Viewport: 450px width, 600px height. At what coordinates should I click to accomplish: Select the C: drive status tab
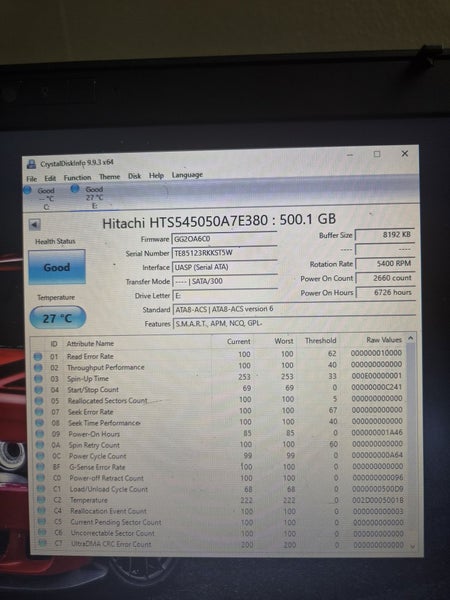(x=41, y=198)
